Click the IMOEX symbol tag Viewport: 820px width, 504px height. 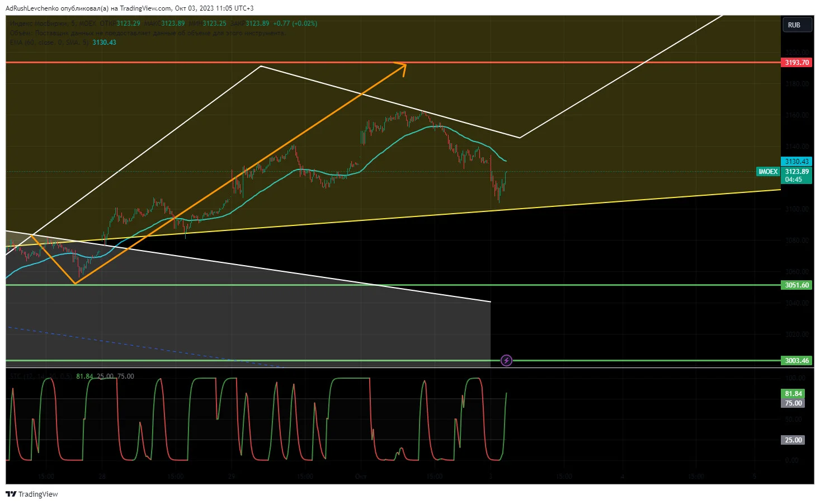pyautogui.click(x=768, y=172)
